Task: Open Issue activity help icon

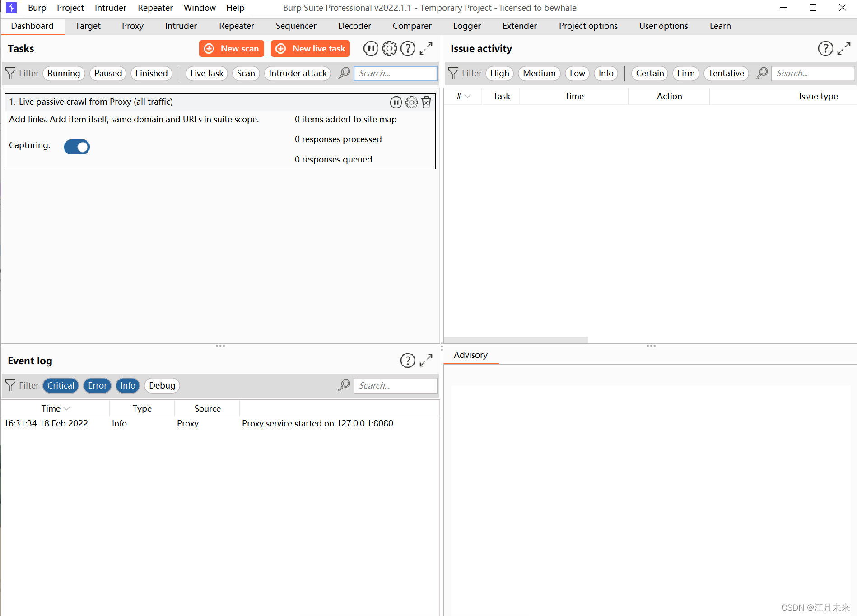Action: [825, 48]
